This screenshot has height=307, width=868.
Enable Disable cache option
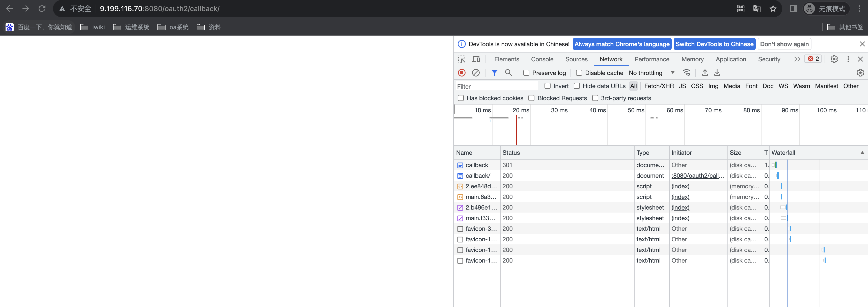coord(579,73)
